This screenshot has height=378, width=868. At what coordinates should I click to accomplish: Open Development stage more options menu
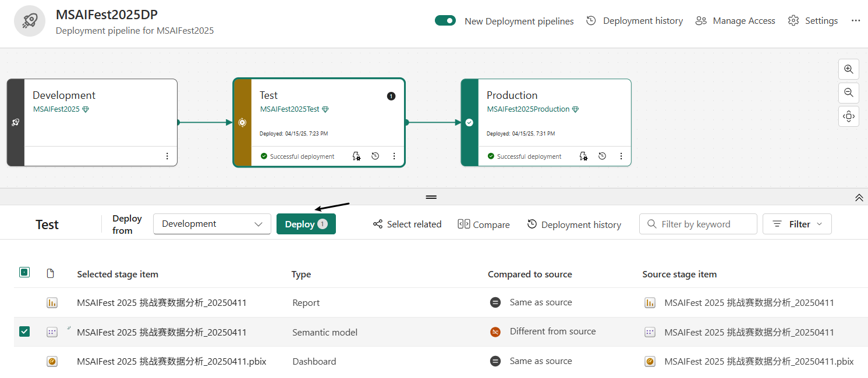[167, 156]
